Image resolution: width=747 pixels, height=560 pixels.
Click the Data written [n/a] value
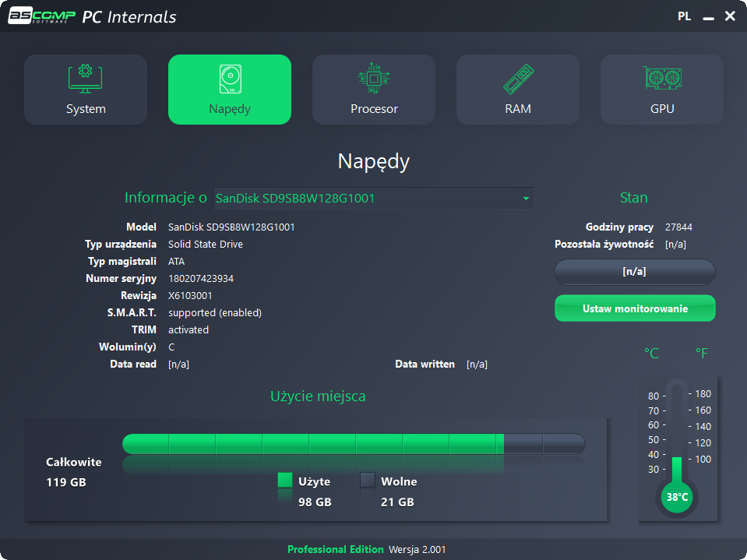point(477,365)
